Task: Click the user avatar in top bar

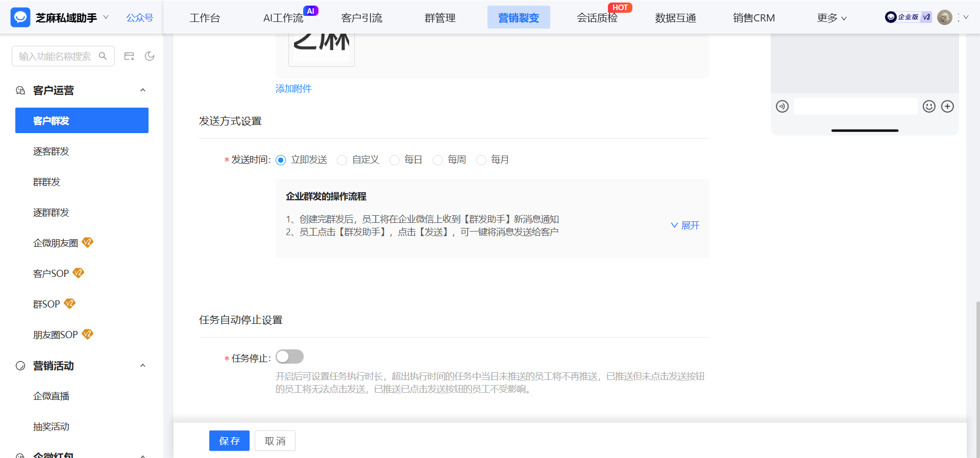Action: click(945, 17)
